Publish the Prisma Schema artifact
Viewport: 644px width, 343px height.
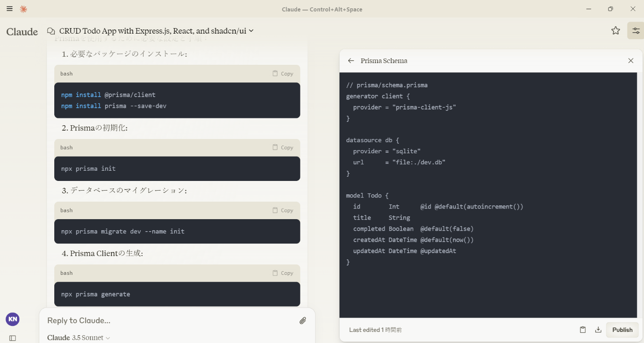(622, 330)
